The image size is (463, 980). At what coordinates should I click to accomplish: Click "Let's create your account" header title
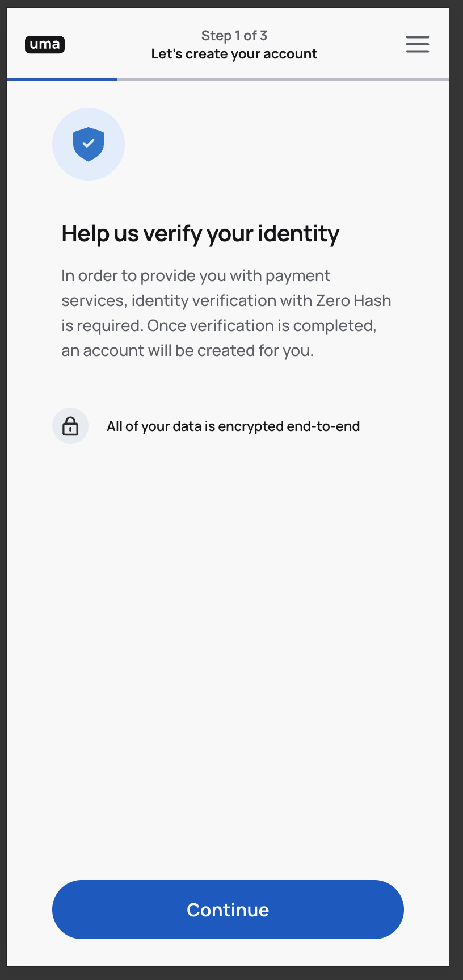click(x=234, y=54)
